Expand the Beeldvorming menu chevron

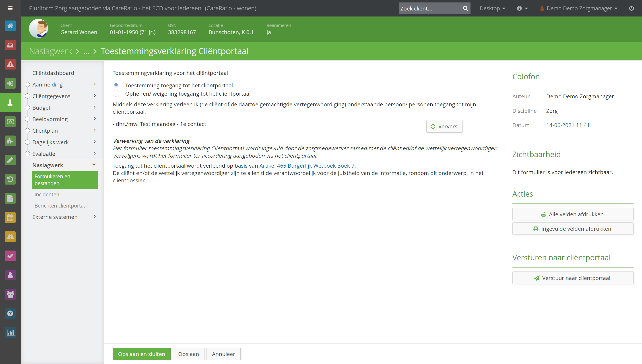click(x=95, y=119)
